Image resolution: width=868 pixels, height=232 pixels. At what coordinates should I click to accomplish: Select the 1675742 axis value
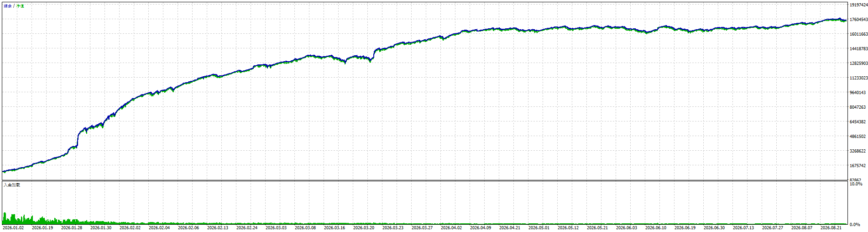pyautogui.click(x=858, y=166)
